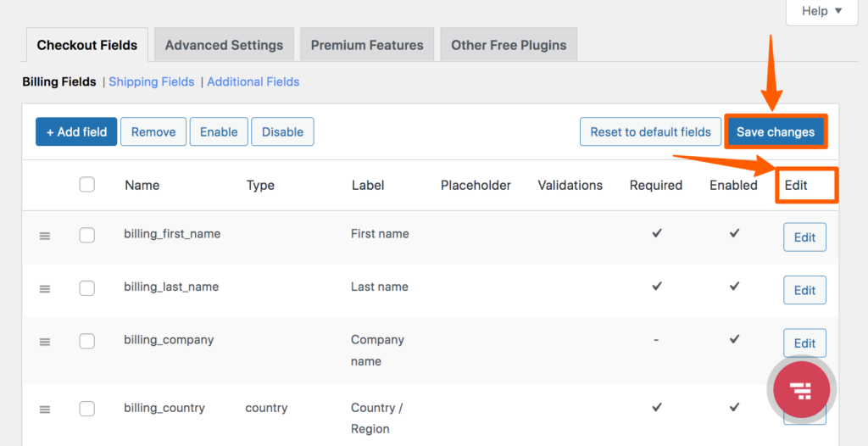This screenshot has width=868, height=446.
Task: Click Reset to default fields
Action: [650, 132]
